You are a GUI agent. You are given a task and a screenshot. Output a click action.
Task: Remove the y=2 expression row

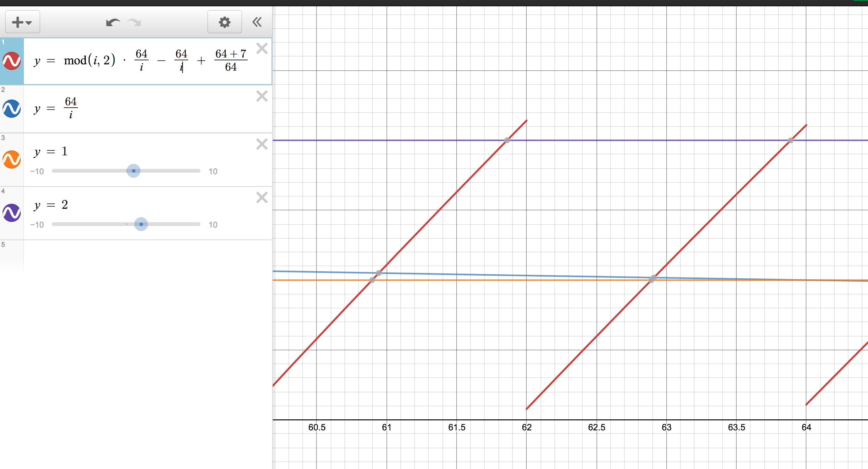[262, 197]
